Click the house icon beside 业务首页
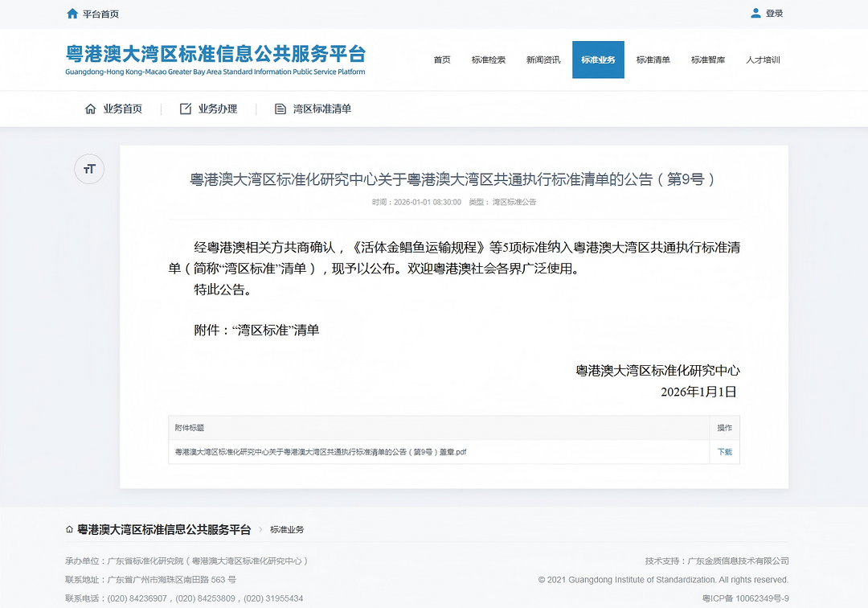 (90, 109)
